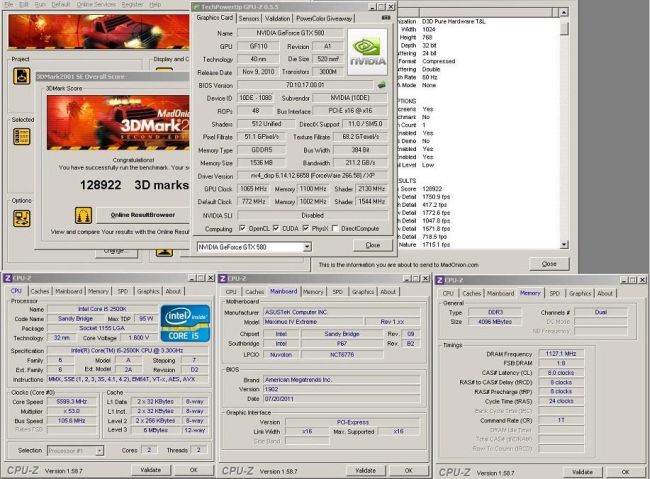Open the Processor #1 selection dropdown

pos(99,450)
